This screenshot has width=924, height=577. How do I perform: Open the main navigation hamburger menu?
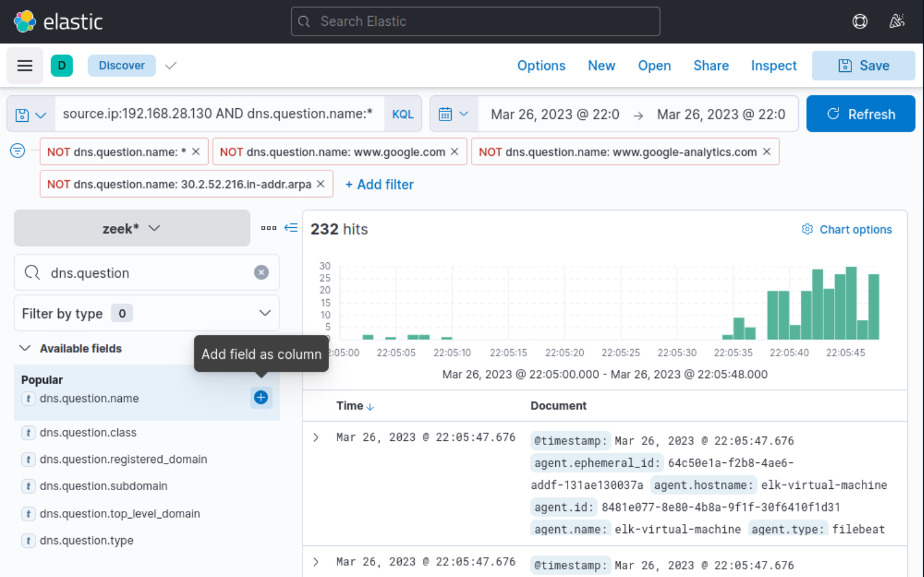point(25,65)
